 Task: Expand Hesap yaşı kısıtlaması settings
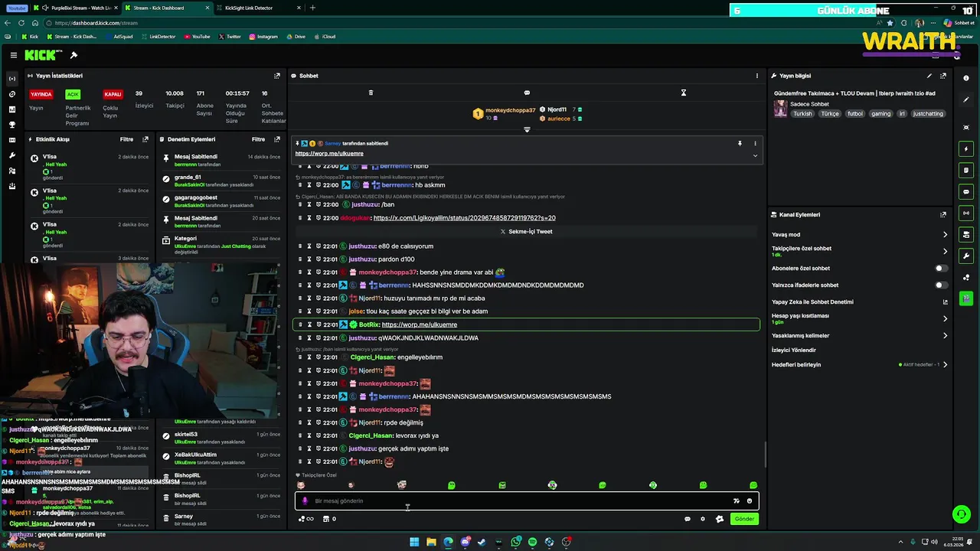[x=945, y=318]
